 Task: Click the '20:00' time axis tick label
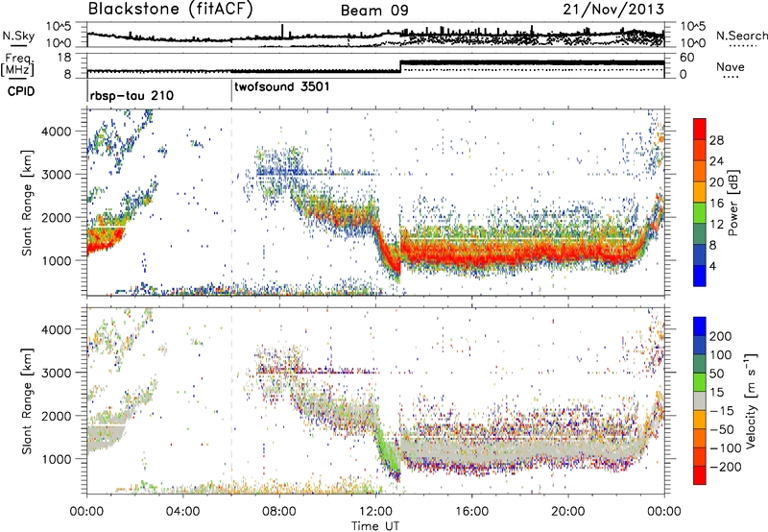567,512
